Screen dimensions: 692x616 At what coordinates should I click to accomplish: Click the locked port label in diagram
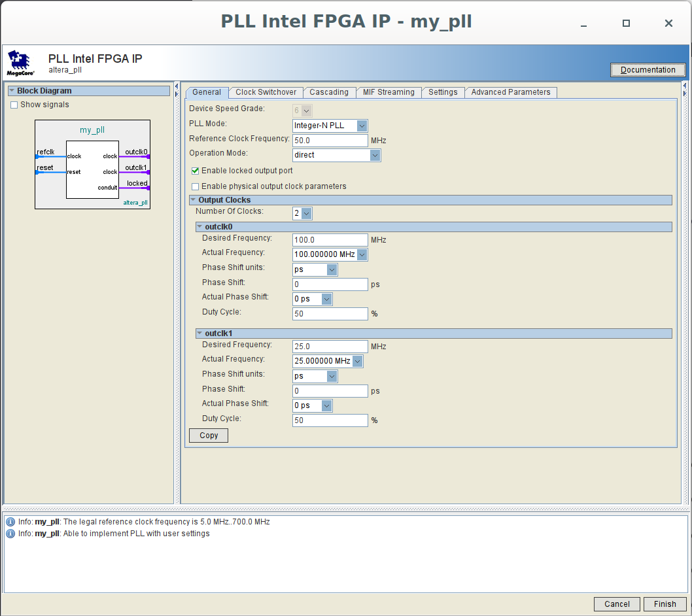[137, 184]
